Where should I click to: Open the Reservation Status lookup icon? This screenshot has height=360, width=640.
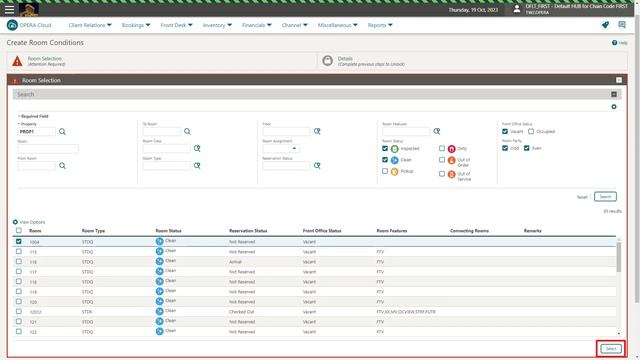[x=317, y=166]
